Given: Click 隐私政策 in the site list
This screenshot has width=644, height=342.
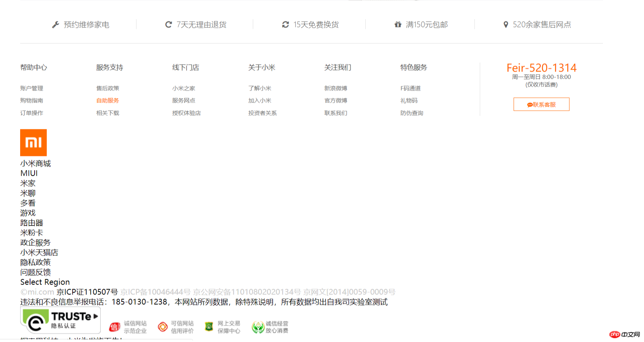Looking at the screenshot, I should tap(35, 262).
